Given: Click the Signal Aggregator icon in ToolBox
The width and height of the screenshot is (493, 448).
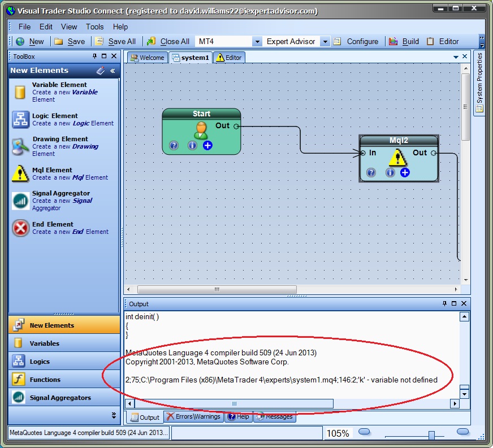Looking at the screenshot, I should (x=20, y=201).
